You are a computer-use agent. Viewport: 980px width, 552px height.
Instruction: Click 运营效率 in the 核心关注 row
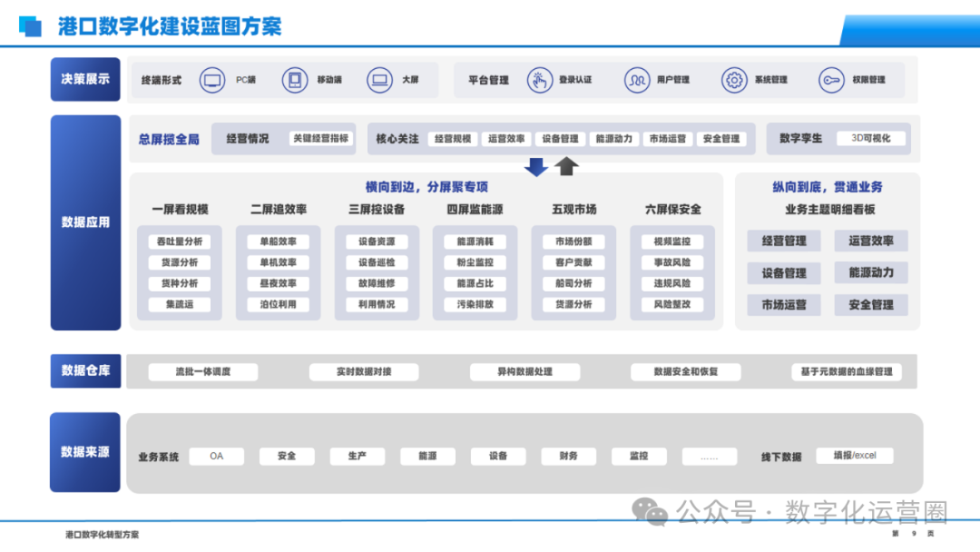507,139
